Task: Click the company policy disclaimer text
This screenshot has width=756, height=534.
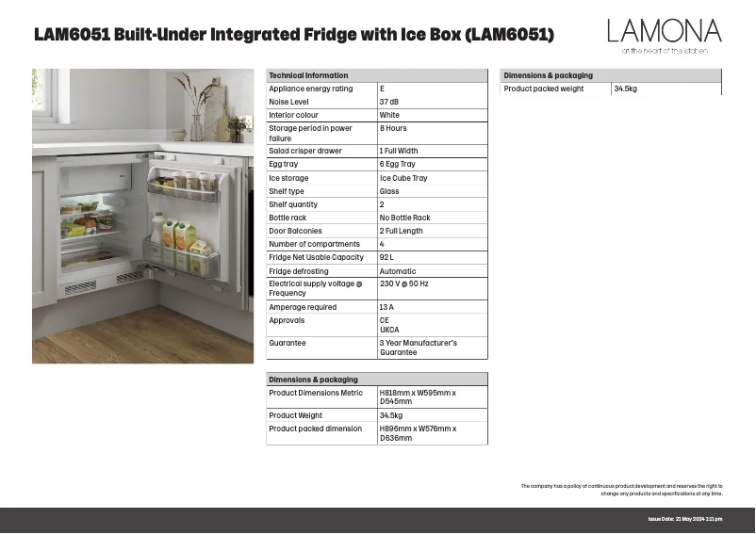Action: tap(622, 490)
